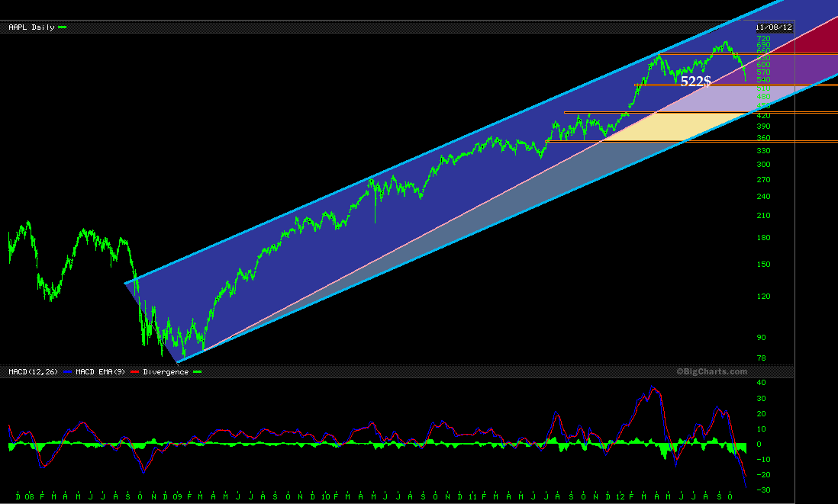Select the 522$ price annotation

click(x=695, y=81)
